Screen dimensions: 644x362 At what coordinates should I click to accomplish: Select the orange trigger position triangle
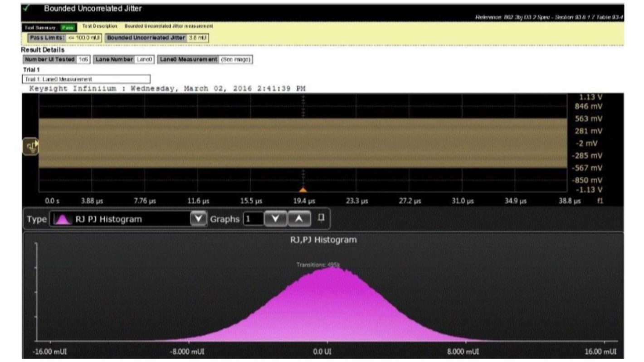tap(303, 190)
